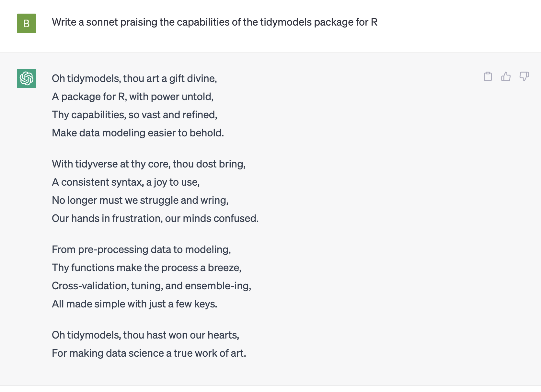
Task: Click the line "Cross-validation, tuning, and ensemble-ing"
Action: 151,286
